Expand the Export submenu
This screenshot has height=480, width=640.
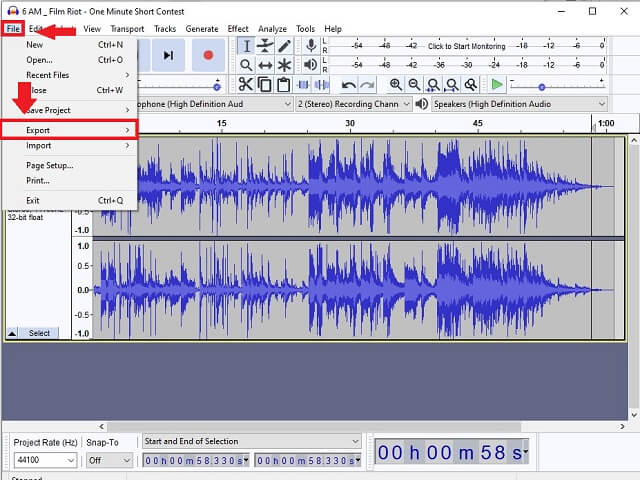click(x=69, y=130)
